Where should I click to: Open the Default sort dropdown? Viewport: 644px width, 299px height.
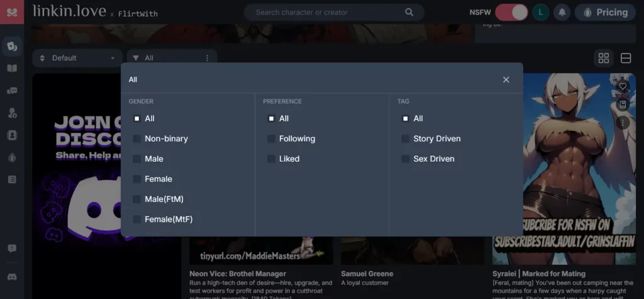point(77,59)
